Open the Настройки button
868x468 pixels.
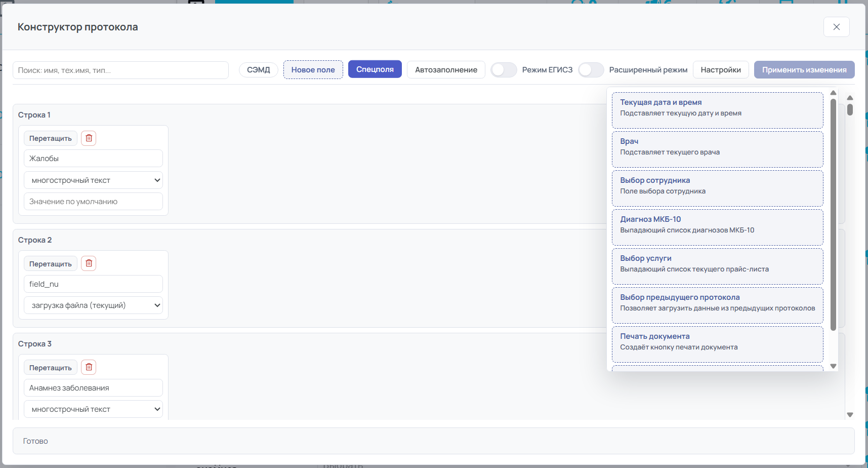(720, 70)
